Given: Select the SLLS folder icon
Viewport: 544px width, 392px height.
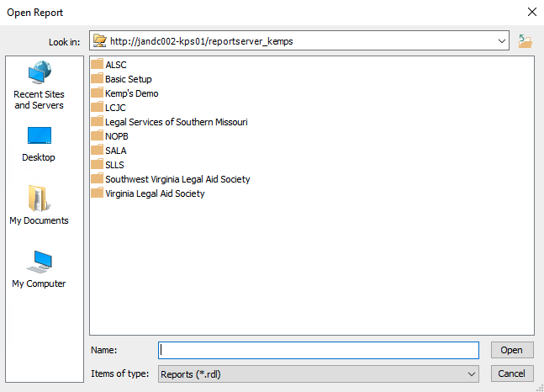Looking at the screenshot, I should (x=98, y=164).
